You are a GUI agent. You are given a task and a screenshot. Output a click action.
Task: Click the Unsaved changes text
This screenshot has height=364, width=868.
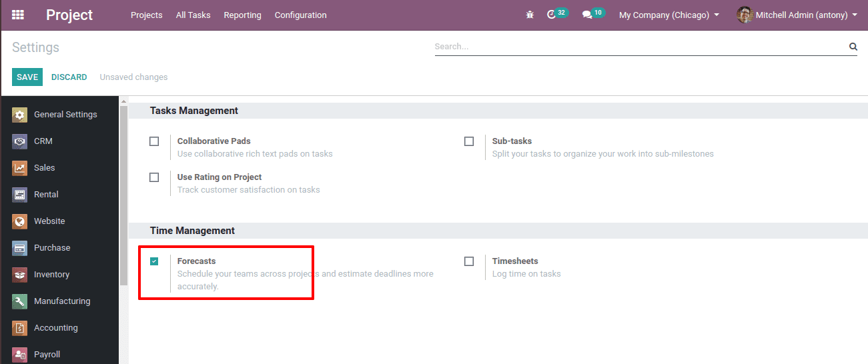click(x=134, y=77)
